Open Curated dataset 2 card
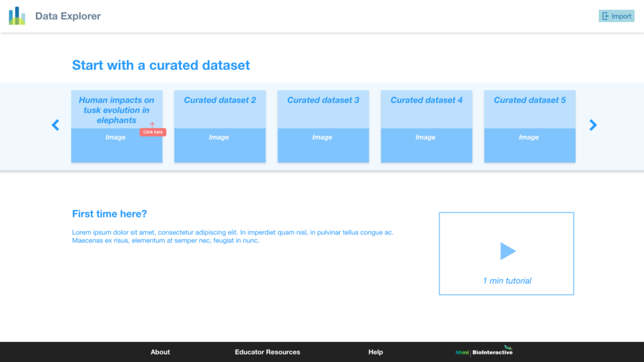This screenshot has height=362, width=644. click(x=219, y=101)
